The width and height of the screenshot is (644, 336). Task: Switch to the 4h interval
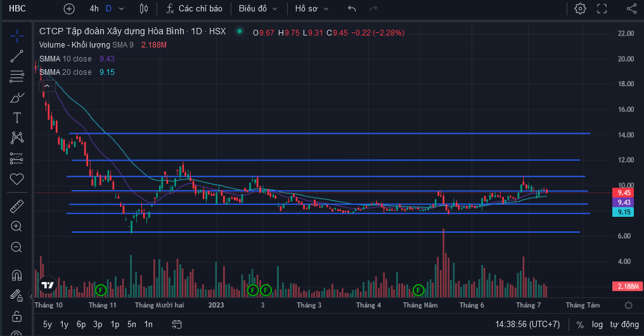(94, 9)
